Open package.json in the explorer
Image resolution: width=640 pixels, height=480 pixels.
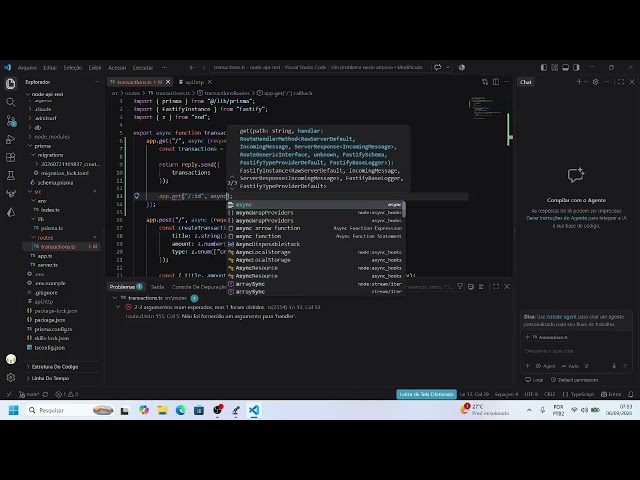[x=50, y=320]
